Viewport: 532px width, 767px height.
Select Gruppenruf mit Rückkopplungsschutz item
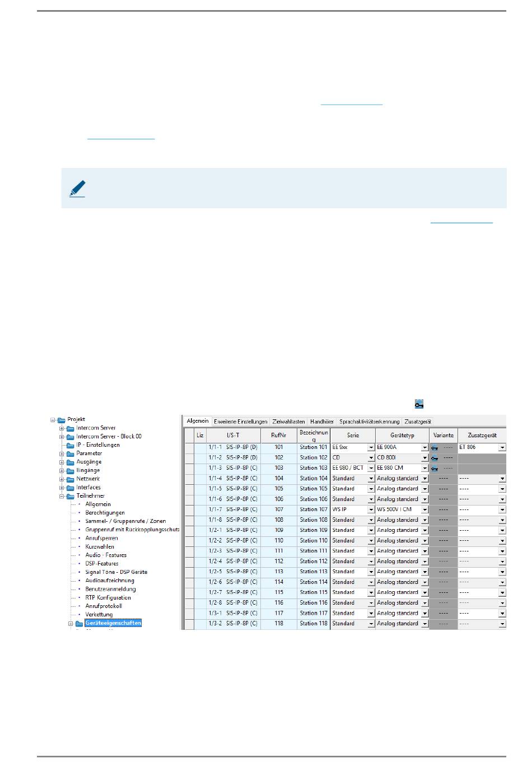pyautogui.click(x=132, y=530)
